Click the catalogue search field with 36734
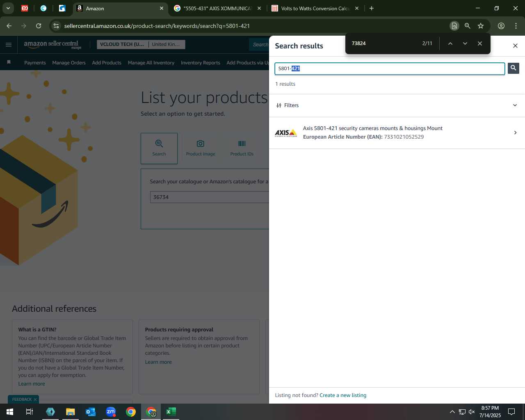 tap(210, 197)
